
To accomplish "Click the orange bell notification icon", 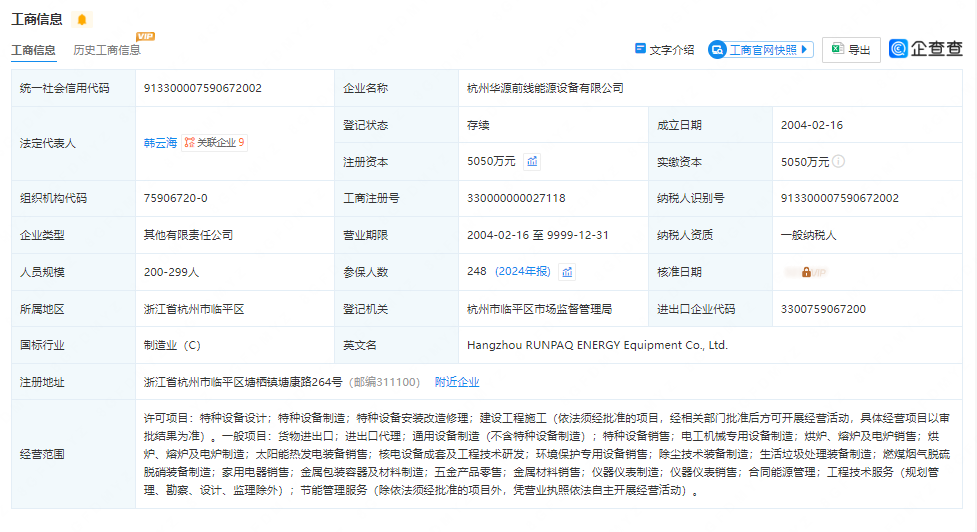I will pyautogui.click(x=81, y=20).
